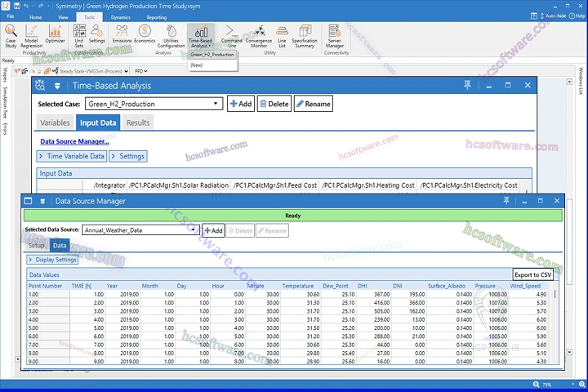
Task: Click the DNI column header
Action: click(398, 286)
